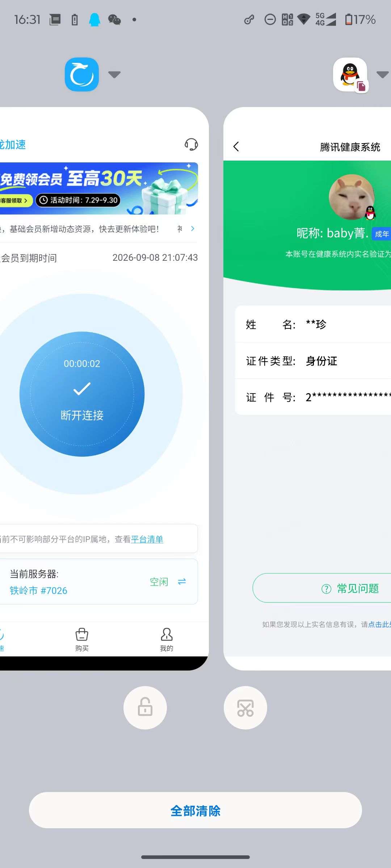Tap the QQ penguin app icon
Screen dimensions: 391x868
click(x=350, y=75)
